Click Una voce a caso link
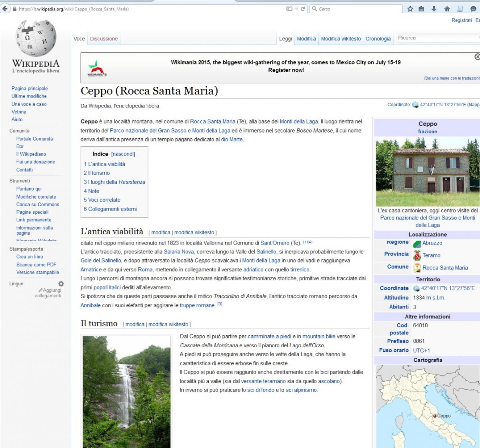The width and height of the screenshot is (480, 448). pos(29,104)
